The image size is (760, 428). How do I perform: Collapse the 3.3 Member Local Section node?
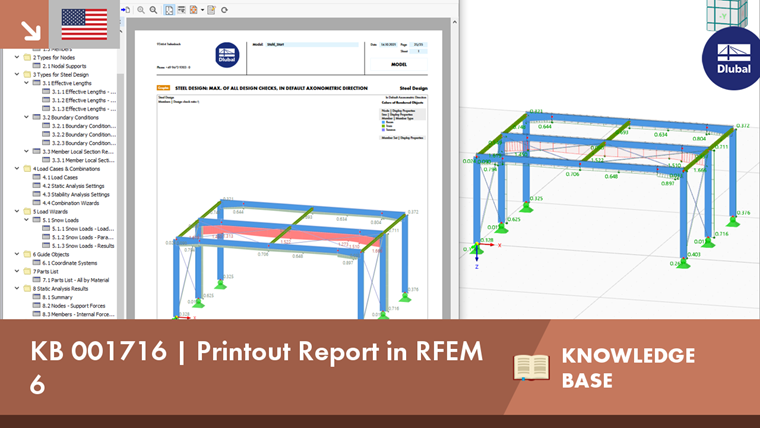[27, 151]
